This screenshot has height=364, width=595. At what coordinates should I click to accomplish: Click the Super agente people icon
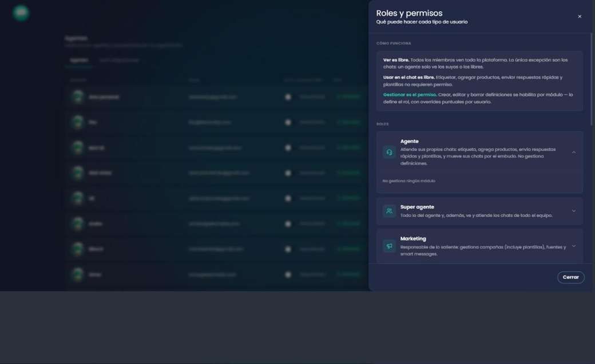click(x=389, y=211)
